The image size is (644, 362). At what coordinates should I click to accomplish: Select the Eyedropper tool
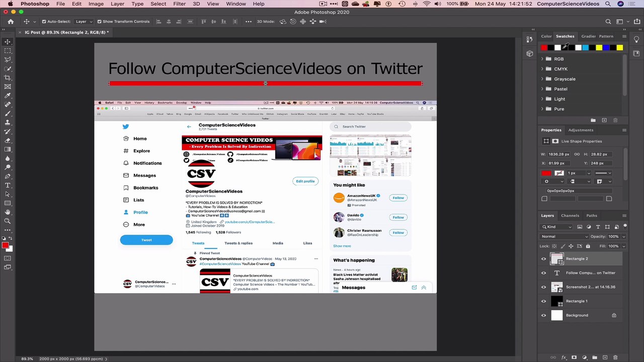click(x=8, y=96)
